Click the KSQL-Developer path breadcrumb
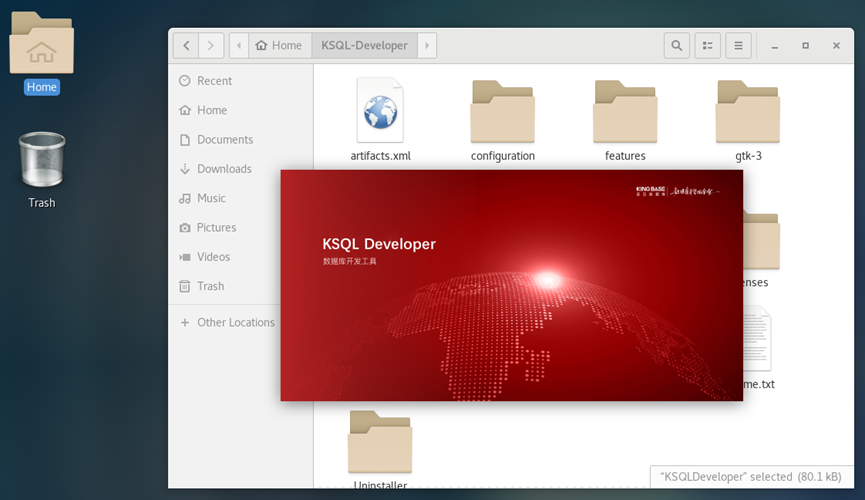This screenshot has height=500, width=865. click(364, 45)
